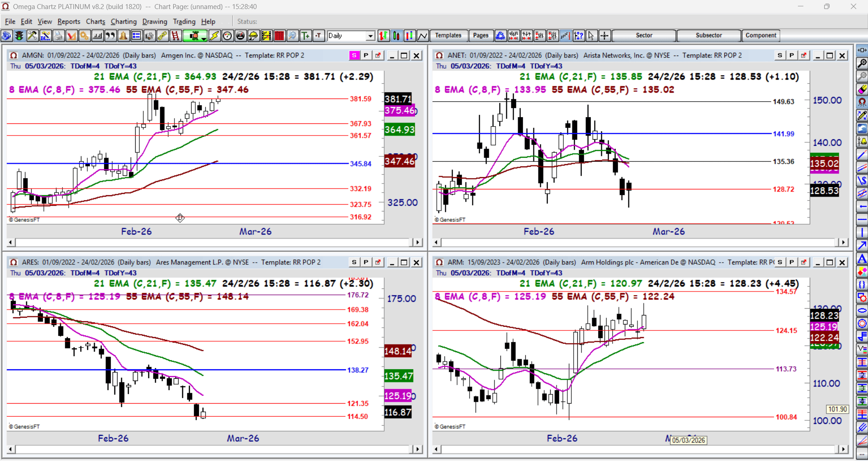868x461 pixels.
Task: Click left scroll arrow on ANET chart
Action: tap(436, 243)
